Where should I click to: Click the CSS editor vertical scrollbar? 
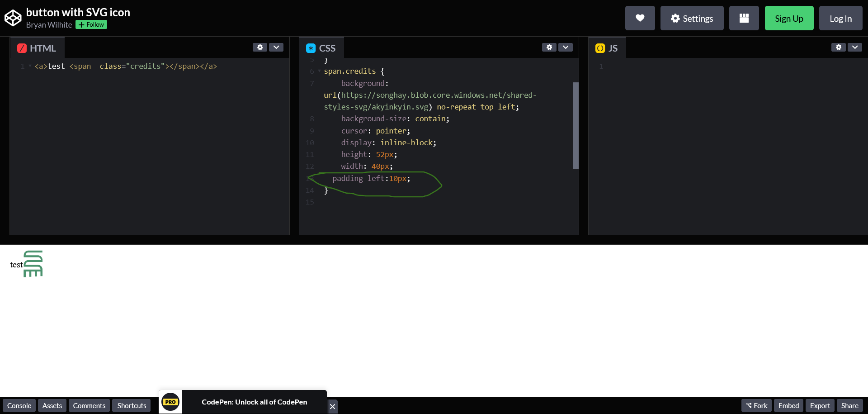click(576, 125)
